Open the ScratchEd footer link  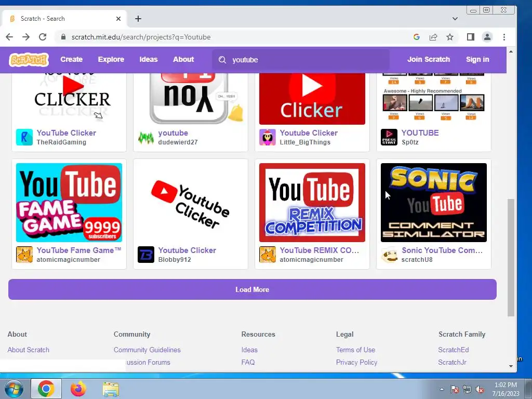tap(453, 350)
